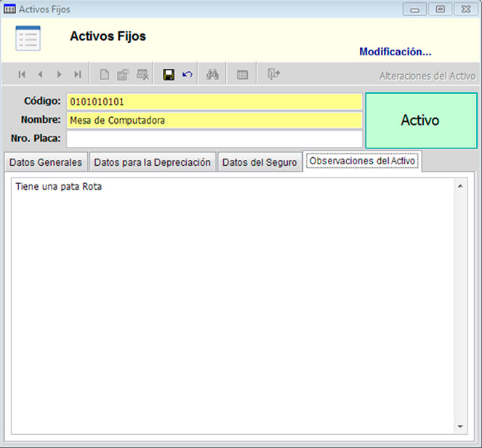Click the observations scrollbar down arrow
Screen dimensions: 482x448
pos(460,426)
